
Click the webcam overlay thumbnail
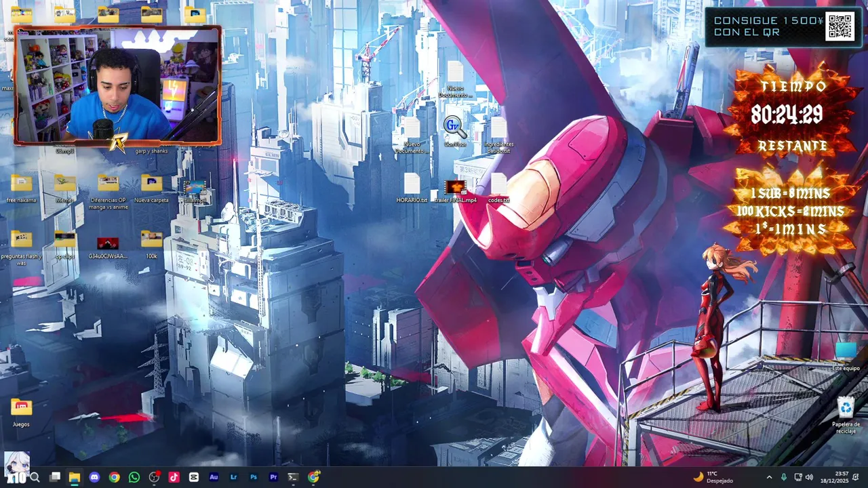pyautogui.click(x=117, y=85)
